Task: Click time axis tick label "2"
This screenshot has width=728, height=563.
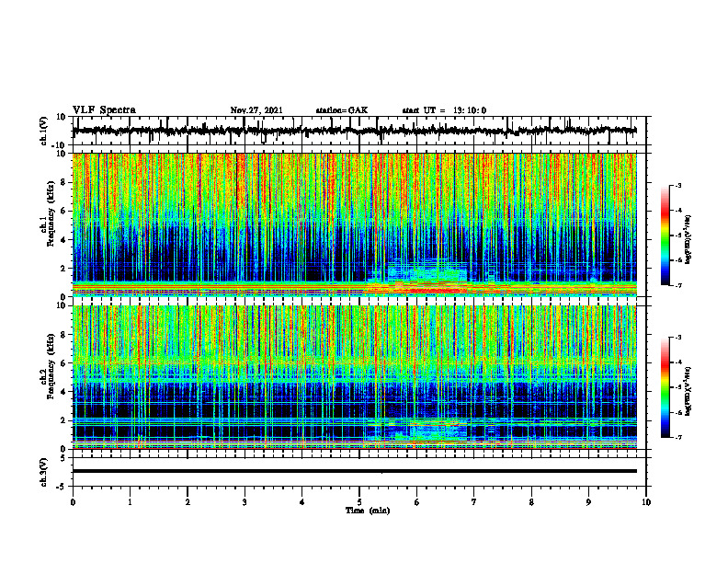Action: [x=188, y=502]
